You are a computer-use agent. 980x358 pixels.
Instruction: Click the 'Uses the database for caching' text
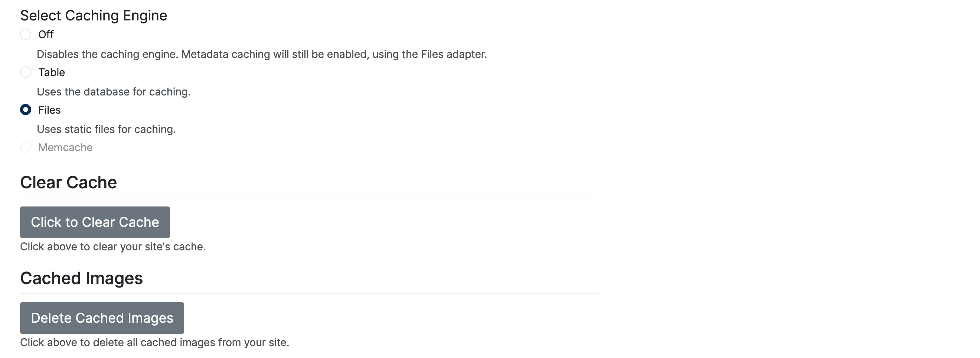pyautogui.click(x=113, y=92)
